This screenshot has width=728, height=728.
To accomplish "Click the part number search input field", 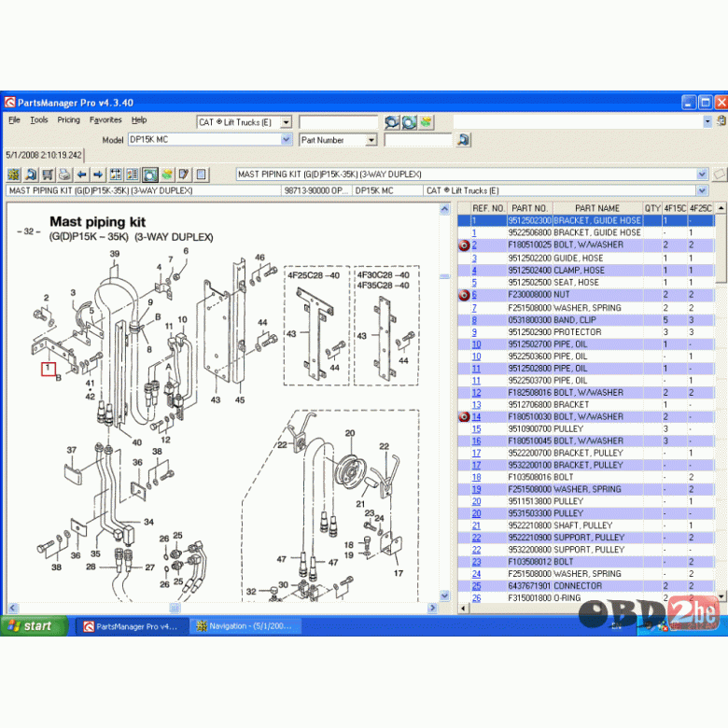I will coord(418,140).
